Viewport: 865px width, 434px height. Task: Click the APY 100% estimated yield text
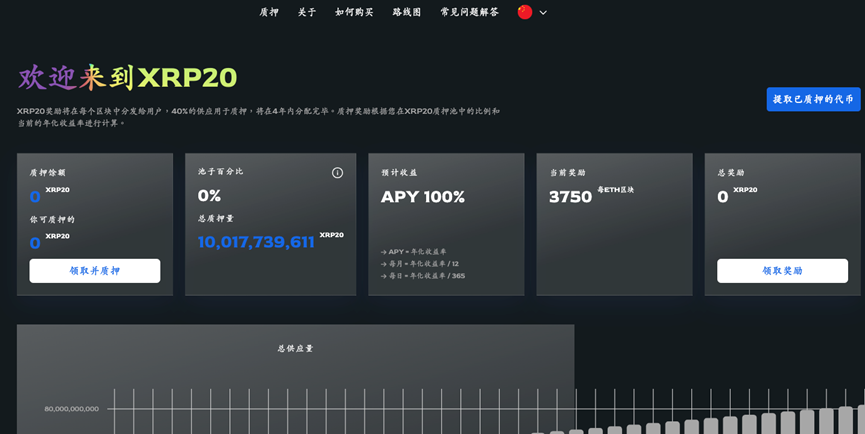point(422,197)
